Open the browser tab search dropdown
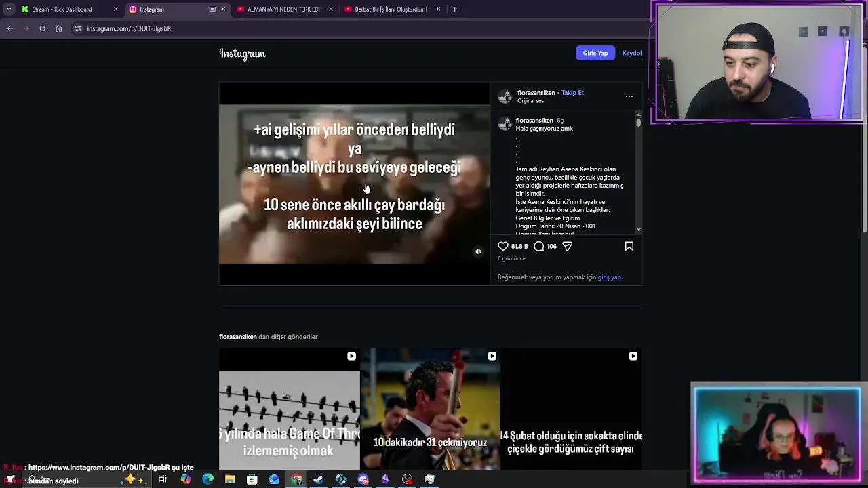Image resolution: width=868 pixels, height=488 pixels. tap(9, 9)
